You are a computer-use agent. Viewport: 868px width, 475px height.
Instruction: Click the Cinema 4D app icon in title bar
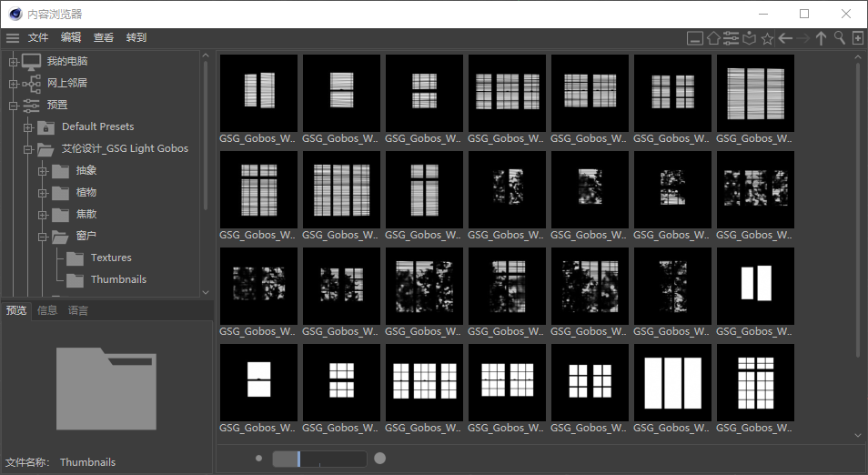[15, 14]
